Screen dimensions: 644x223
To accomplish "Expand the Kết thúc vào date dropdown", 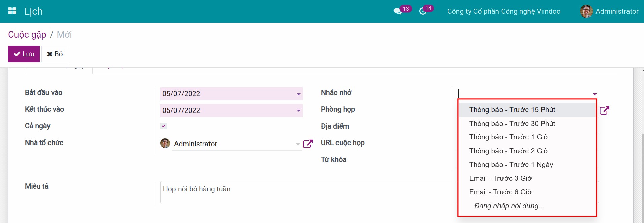I will (x=299, y=111).
